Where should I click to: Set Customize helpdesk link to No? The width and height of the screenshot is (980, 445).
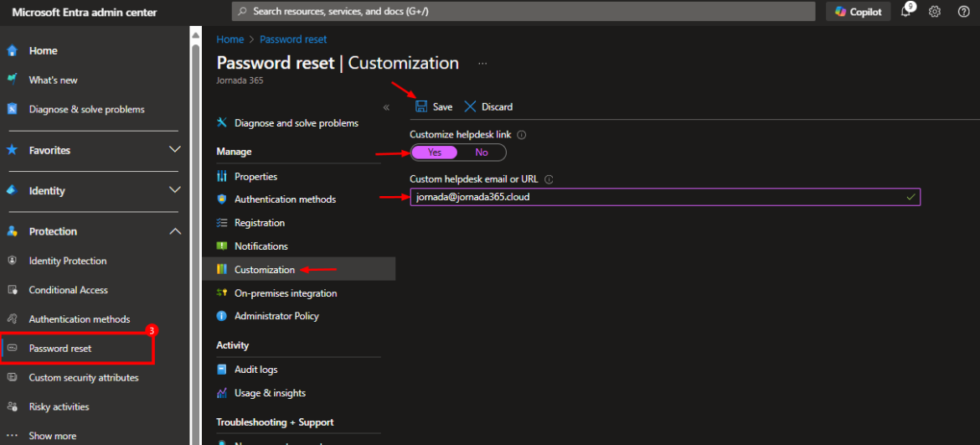[x=482, y=153]
